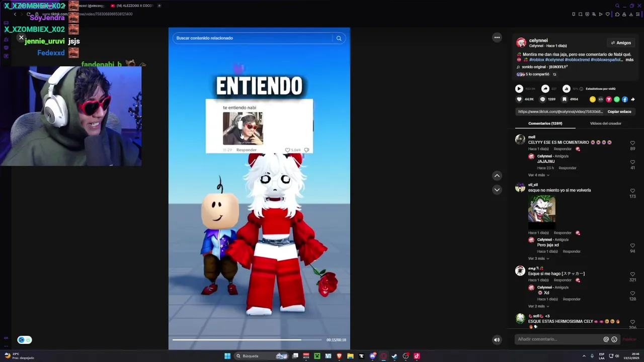Viewport: 644px width, 362px height.
Task: Like mell's comment with 89 likes
Action: 632,143
